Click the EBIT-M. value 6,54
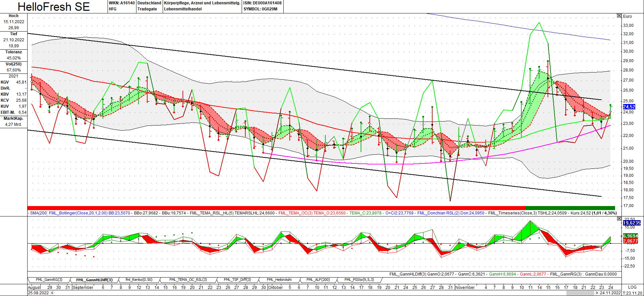The height and width of the screenshot is (296, 644). (x=23, y=112)
